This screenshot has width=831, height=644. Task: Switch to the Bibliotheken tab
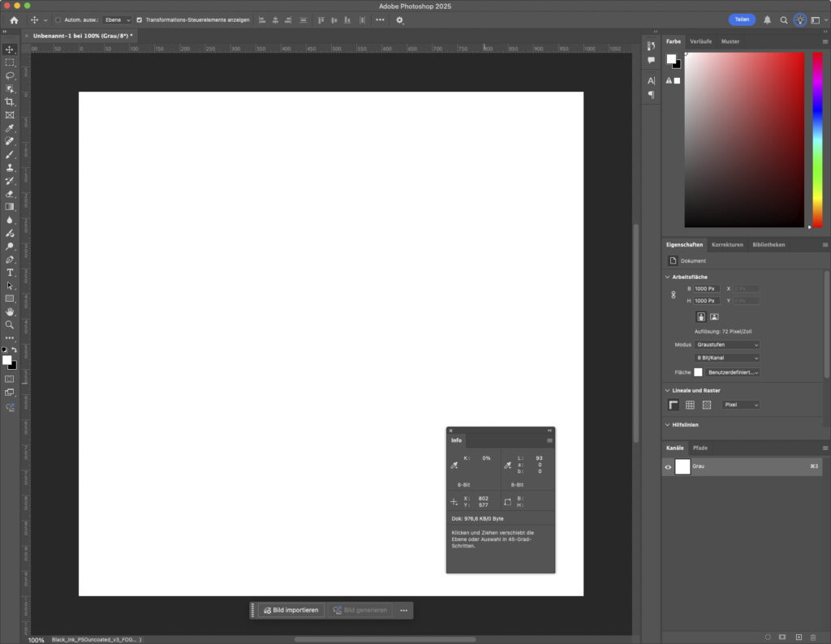[x=769, y=245]
